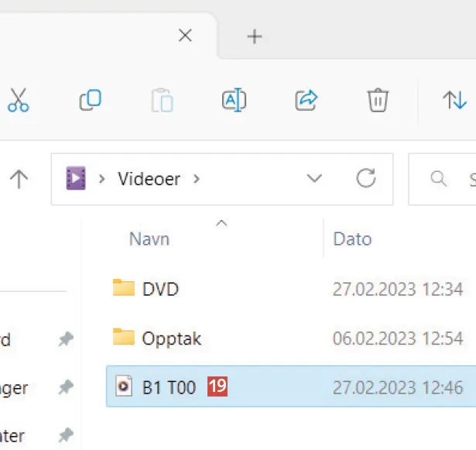This screenshot has width=476, height=450.
Task: Expand the chevron before Videoer breadcrumb
Action: click(102, 179)
